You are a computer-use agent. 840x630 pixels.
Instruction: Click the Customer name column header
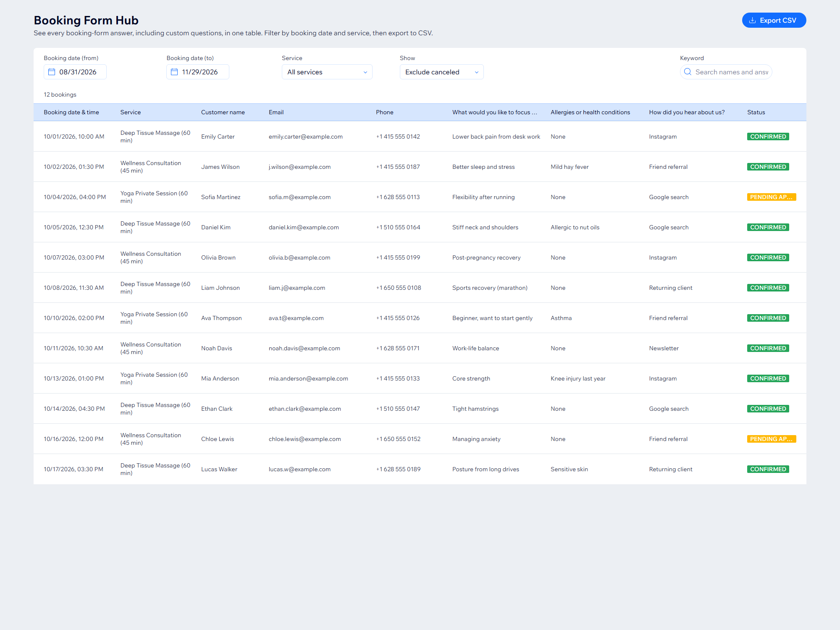(223, 112)
